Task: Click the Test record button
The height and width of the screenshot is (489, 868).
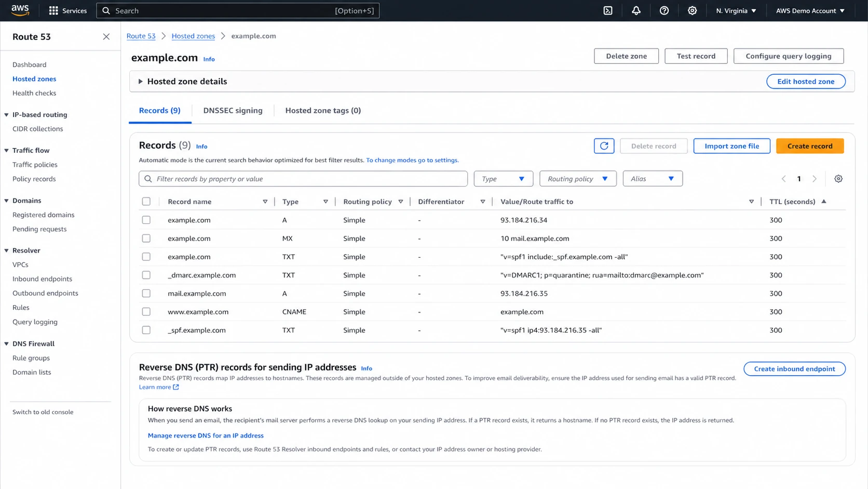Action: coord(696,56)
